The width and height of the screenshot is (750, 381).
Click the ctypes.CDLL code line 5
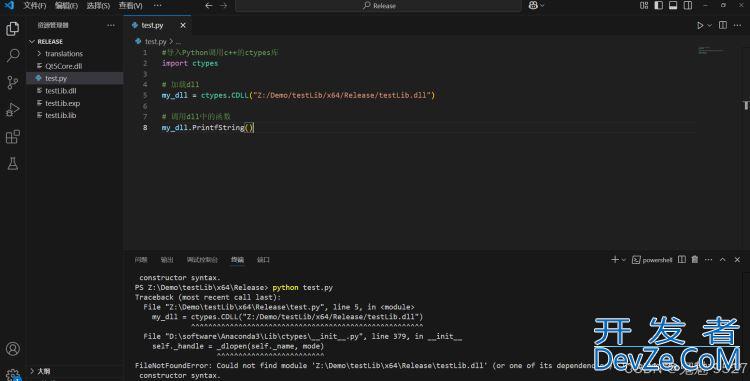298,95
